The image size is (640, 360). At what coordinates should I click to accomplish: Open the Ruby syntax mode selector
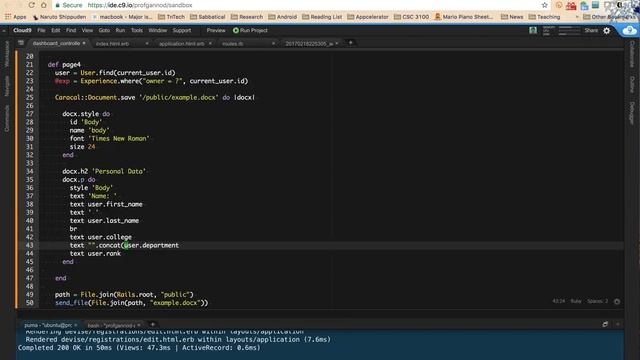(x=576, y=301)
